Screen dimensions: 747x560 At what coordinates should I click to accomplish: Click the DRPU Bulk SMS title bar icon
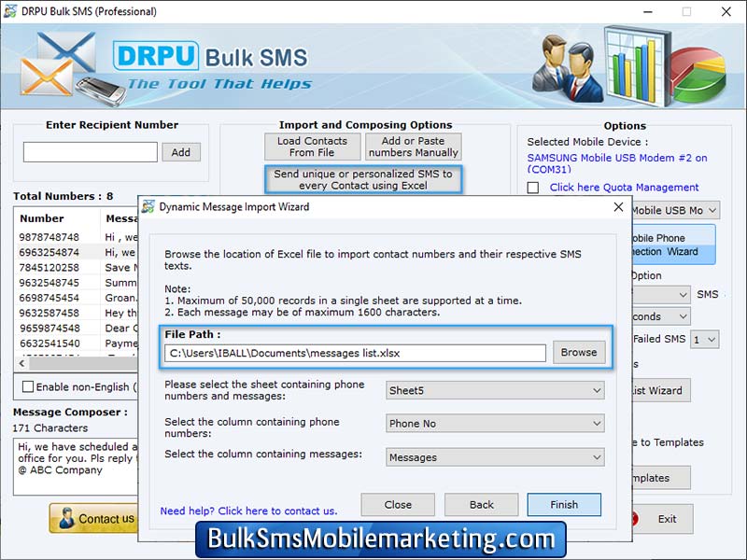pos(12,12)
